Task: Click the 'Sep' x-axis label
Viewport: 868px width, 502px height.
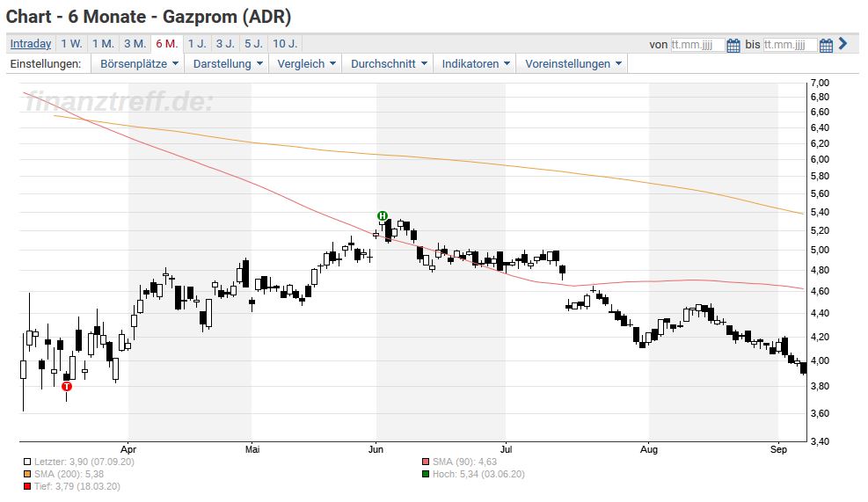Action: 778,449
